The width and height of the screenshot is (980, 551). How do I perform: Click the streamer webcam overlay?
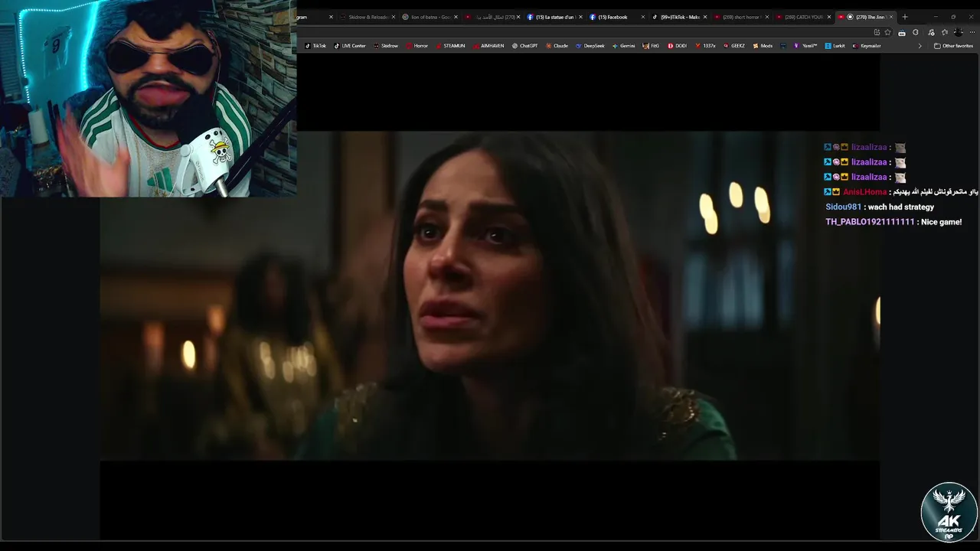[148, 98]
